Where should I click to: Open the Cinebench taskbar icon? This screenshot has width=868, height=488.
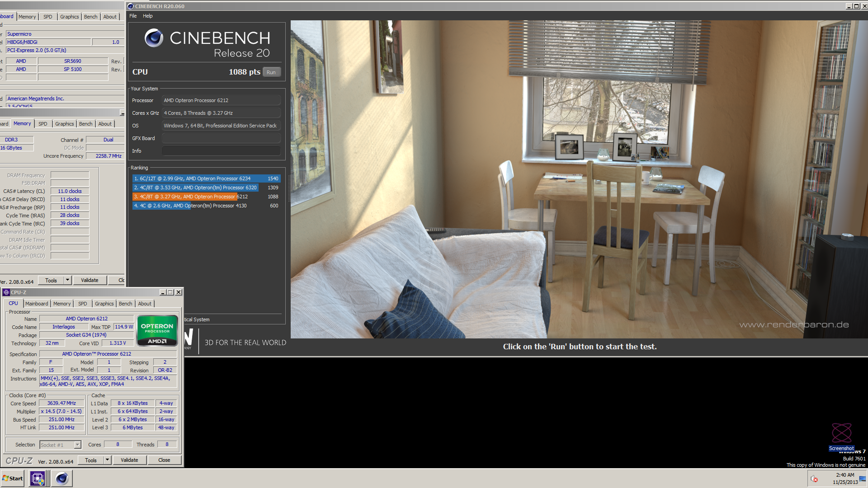point(61,479)
